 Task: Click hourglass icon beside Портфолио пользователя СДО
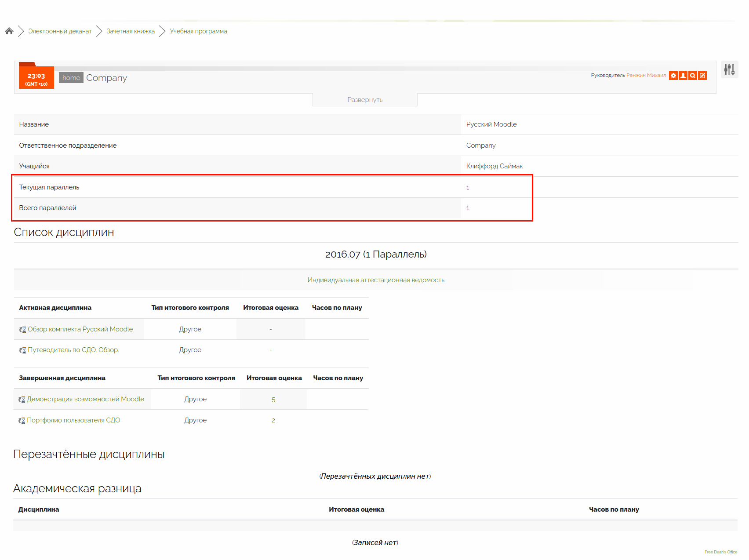22,421
